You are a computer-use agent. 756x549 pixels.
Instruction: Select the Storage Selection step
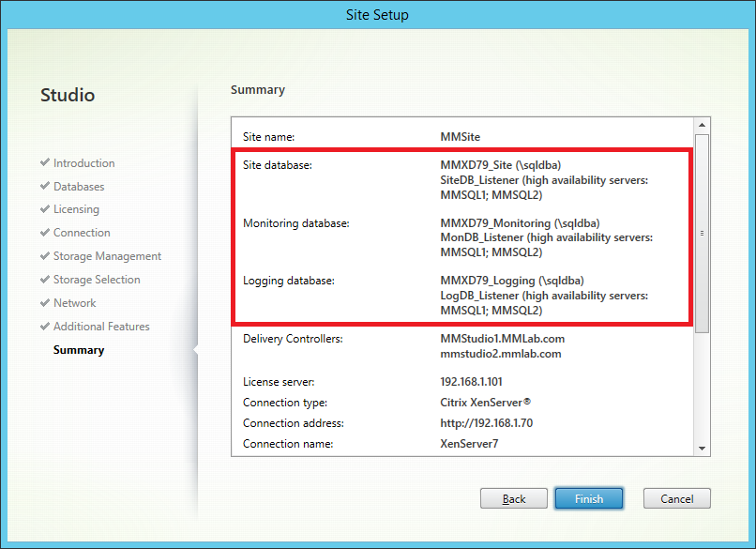tap(97, 280)
